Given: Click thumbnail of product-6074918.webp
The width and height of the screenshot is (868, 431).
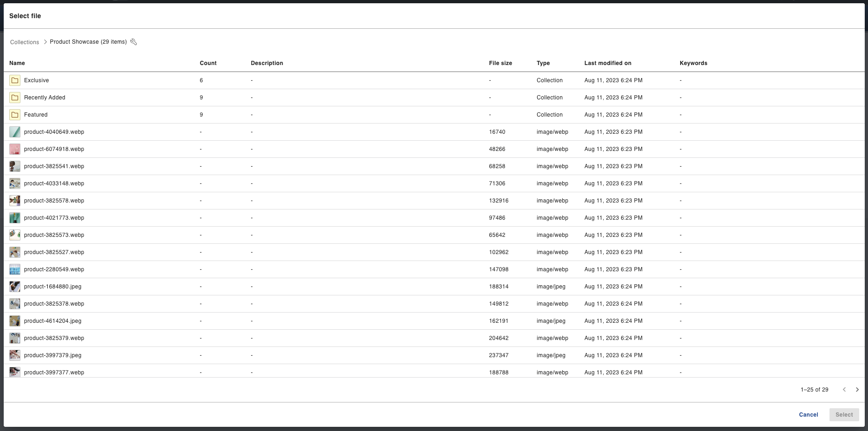Looking at the screenshot, I should tap(15, 149).
